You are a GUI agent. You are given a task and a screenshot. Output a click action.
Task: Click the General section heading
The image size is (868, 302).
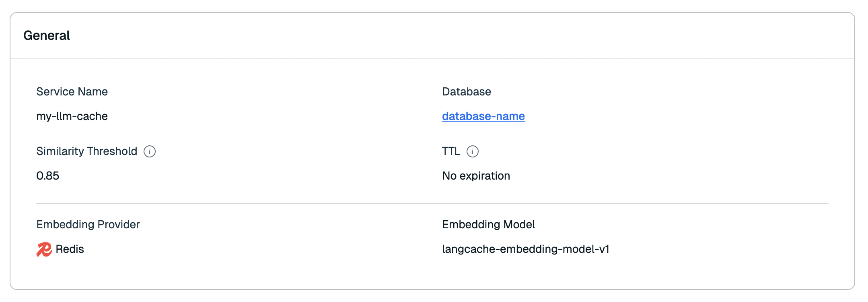pyautogui.click(x=47, y=35)
